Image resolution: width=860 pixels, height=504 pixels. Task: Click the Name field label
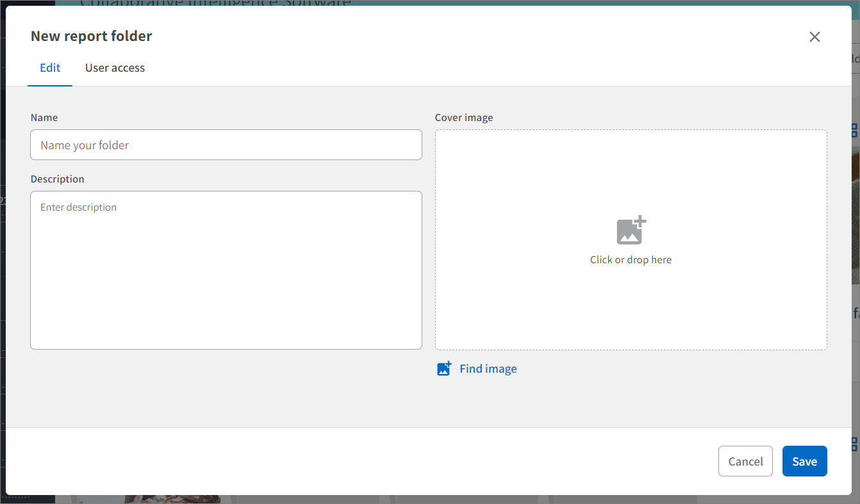click(44, 118)
